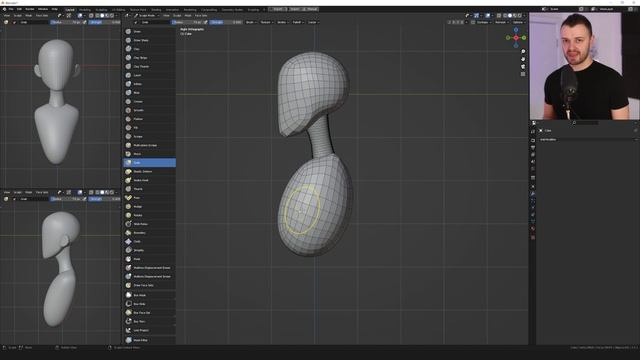Select the Inflate brush
The height and width of the screenshot is (360, 640).
pyautogui.click(x=149, y=84)
